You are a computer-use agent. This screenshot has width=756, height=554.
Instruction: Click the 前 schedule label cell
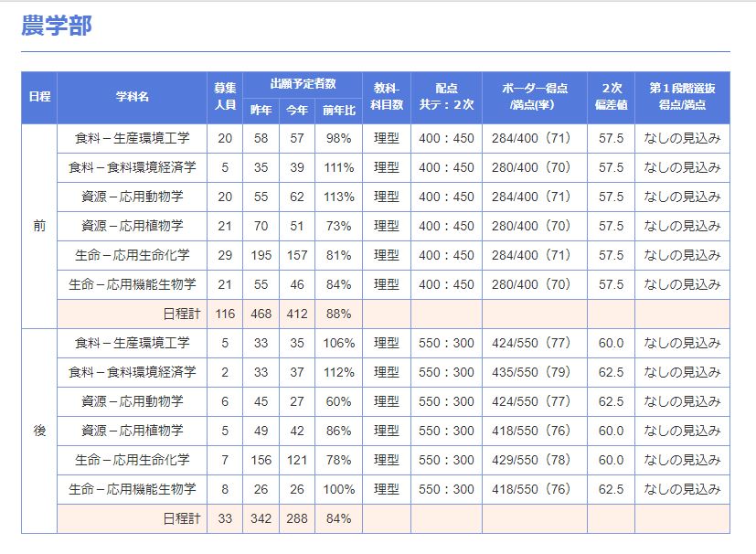(x=39, y=226)
